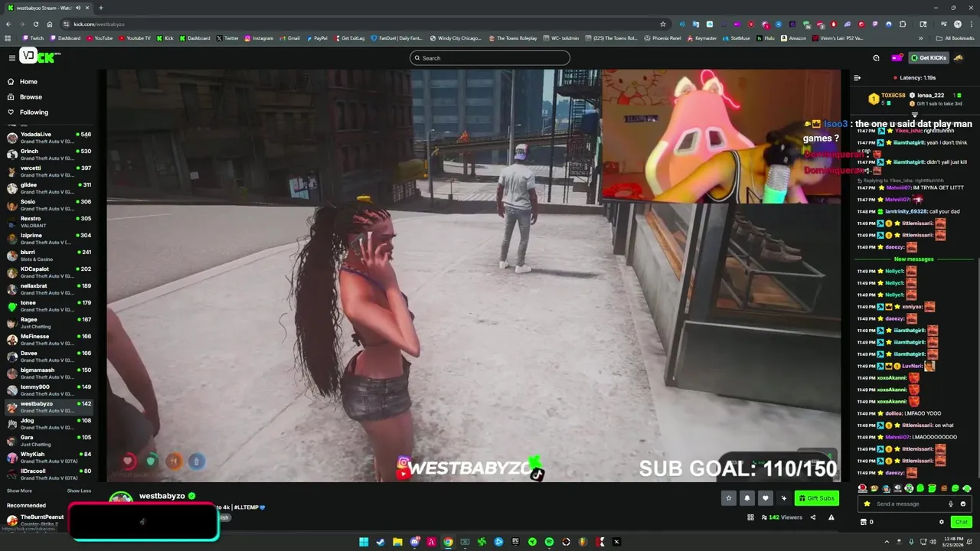Click the browser home button
980x551 pixels.
[50, 24]
